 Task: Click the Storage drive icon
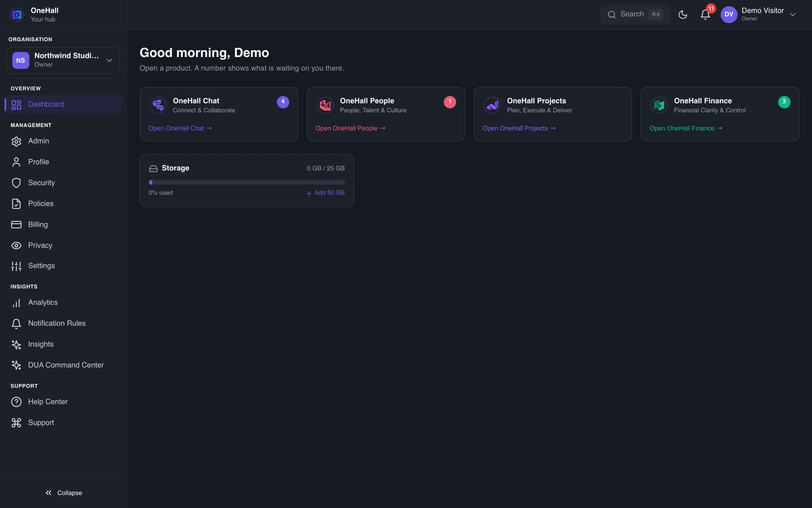[153, 169]
